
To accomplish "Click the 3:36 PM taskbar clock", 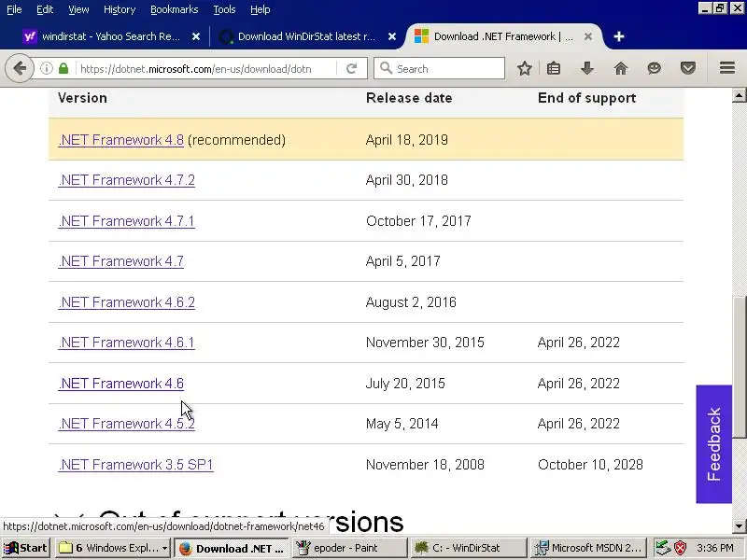I will pos(714,548).
